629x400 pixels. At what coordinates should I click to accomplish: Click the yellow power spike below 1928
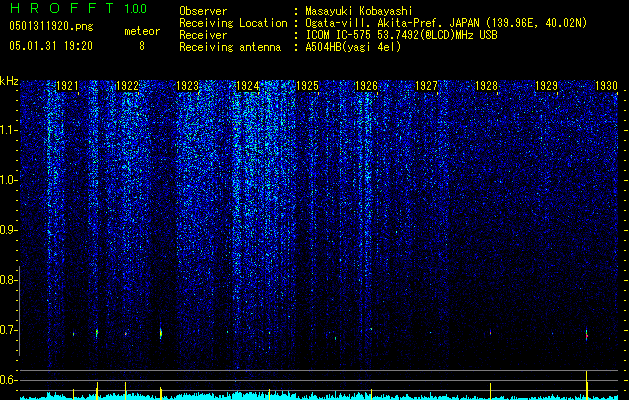coord(491,391)
